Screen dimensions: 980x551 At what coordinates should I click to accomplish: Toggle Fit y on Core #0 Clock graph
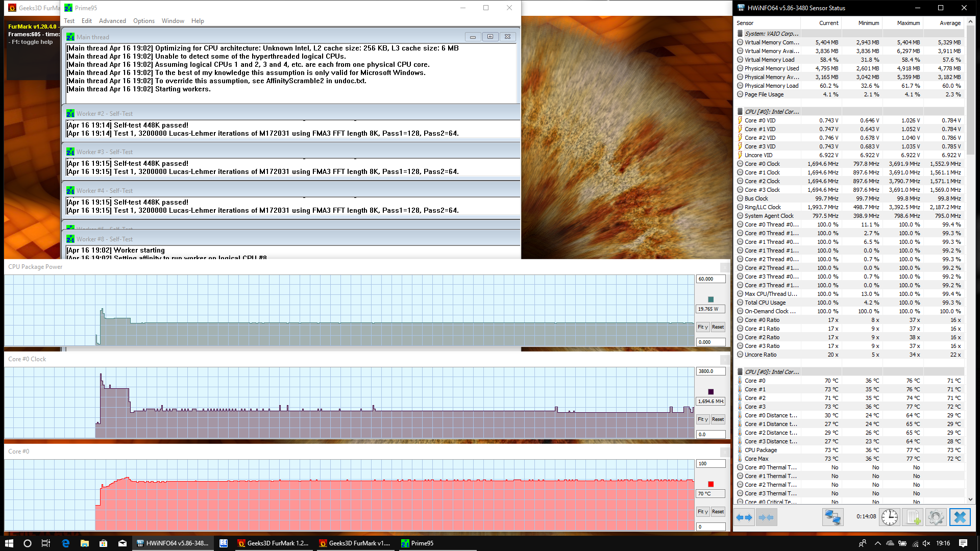pyautogui.click(x=703, y=419)
